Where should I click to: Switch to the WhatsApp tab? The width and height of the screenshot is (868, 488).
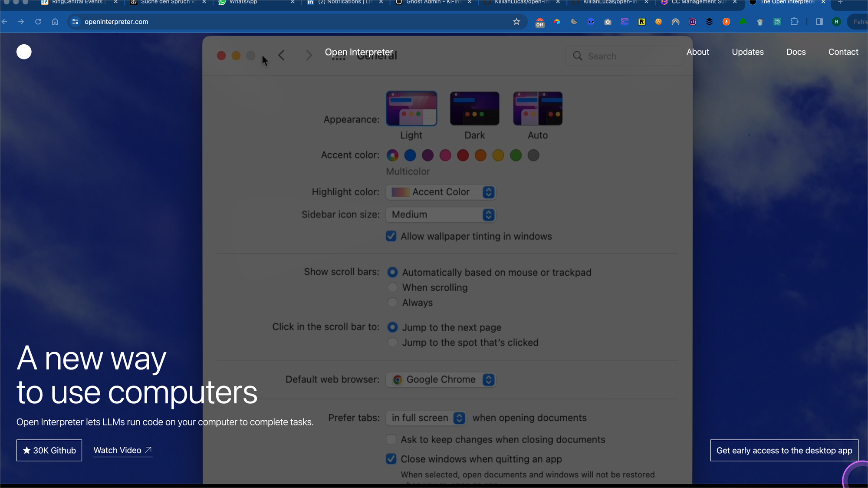coord(256,2)
